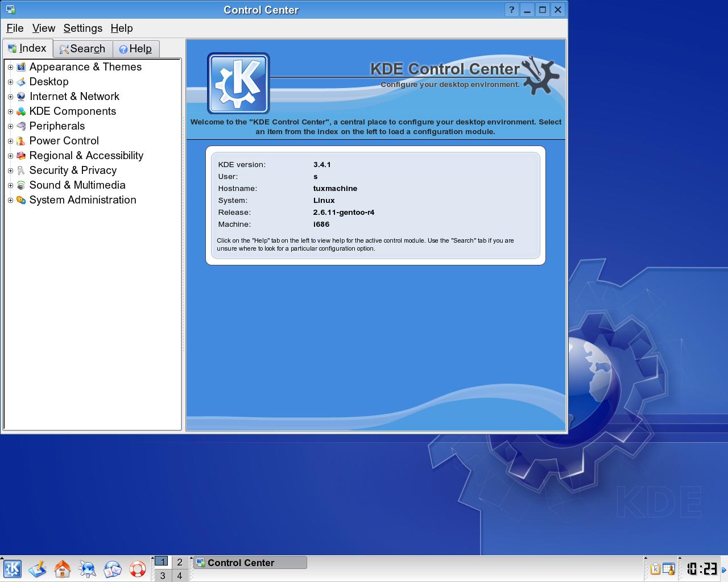Select the Regional & Accessibility label

coord(86,156)
